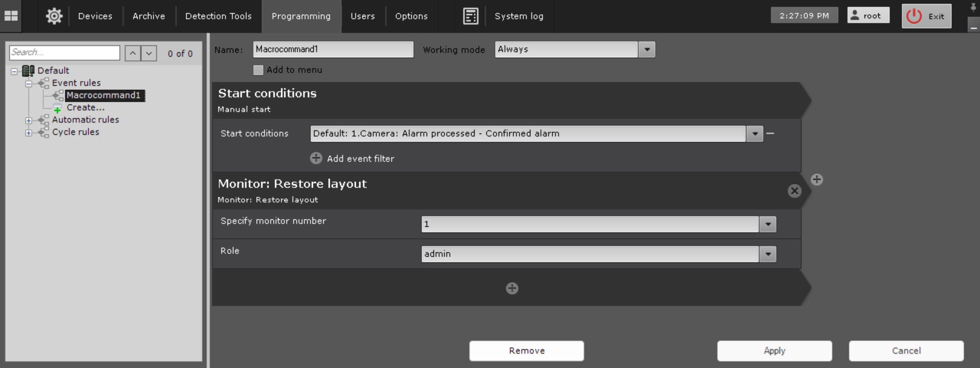Expand the Automatic rules node

click(29, 121)
